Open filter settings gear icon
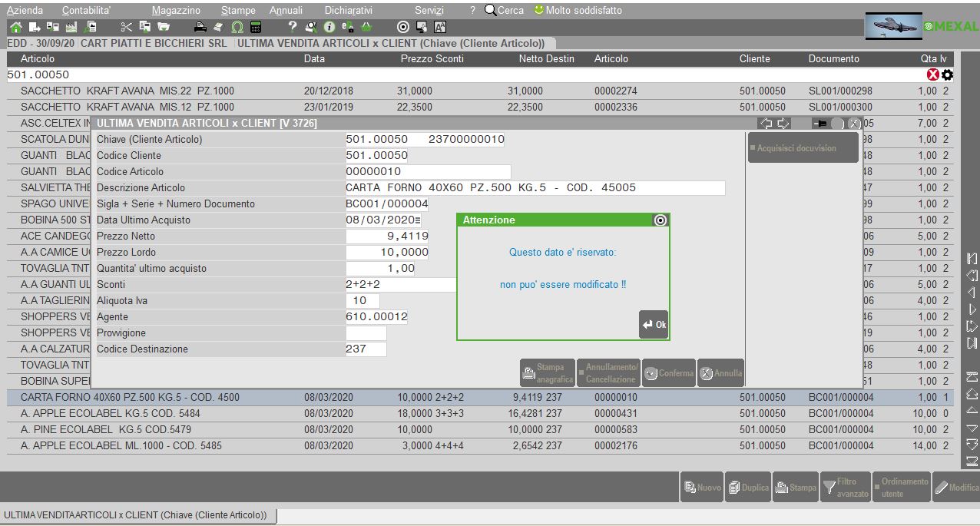This screenshot has width=980, height=526. tap(947, 75)
